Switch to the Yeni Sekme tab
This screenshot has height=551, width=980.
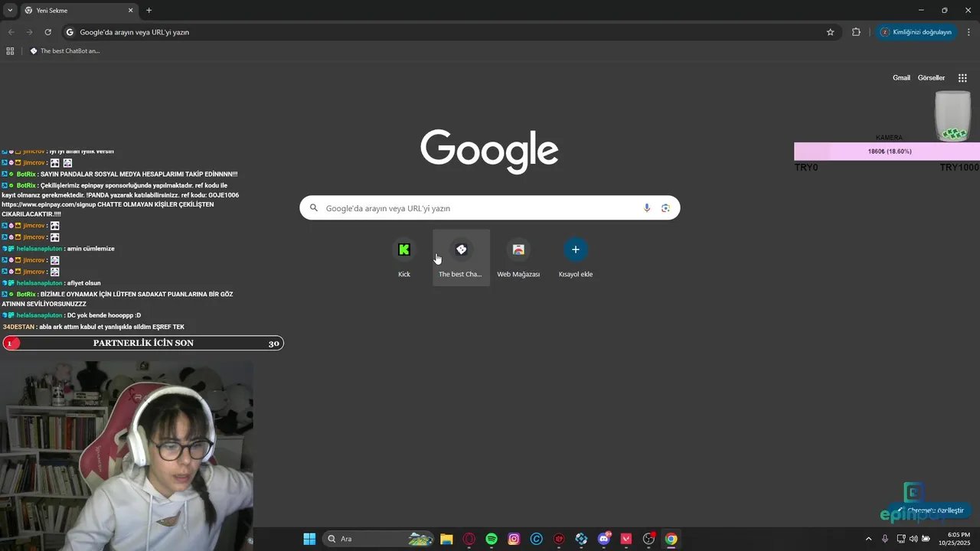78,11
